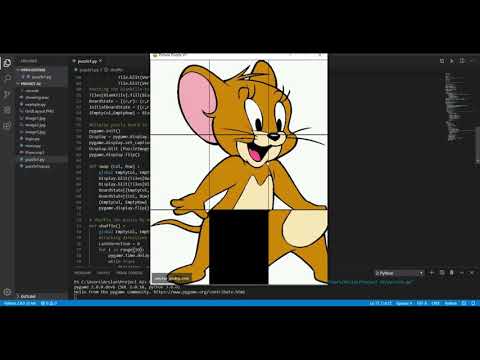Open the Source Control view
Viewport: 480px width, 360px height.
point(7,94)
